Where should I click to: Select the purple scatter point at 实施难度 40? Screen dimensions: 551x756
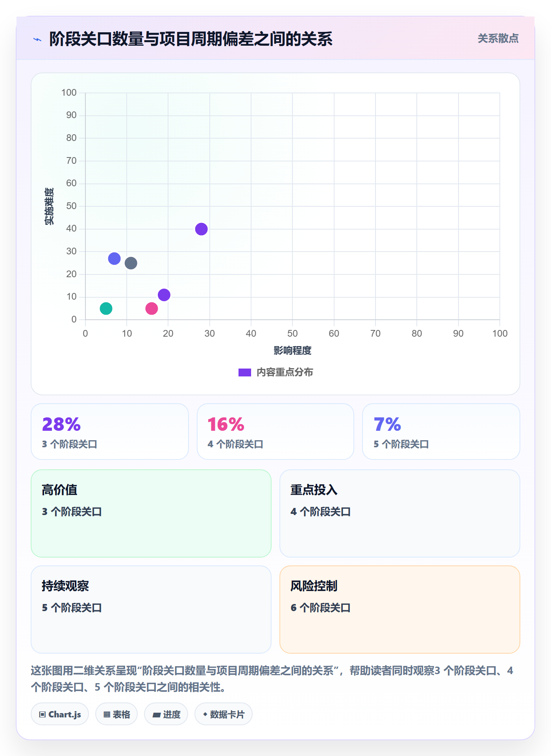(x=201, y=229)
